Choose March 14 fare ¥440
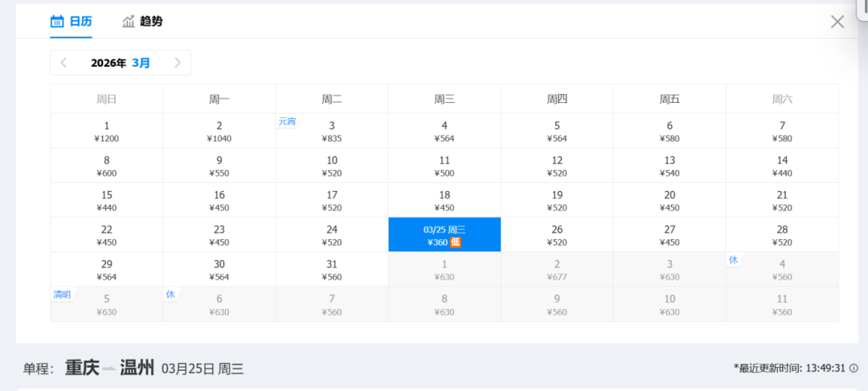This screenshot has width=868, height=391. 782,165
